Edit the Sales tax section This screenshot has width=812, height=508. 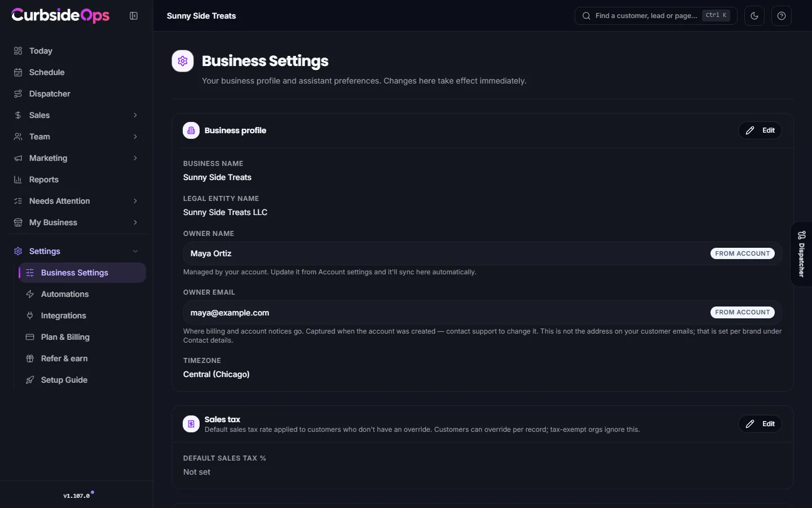[x=760, y=424]
